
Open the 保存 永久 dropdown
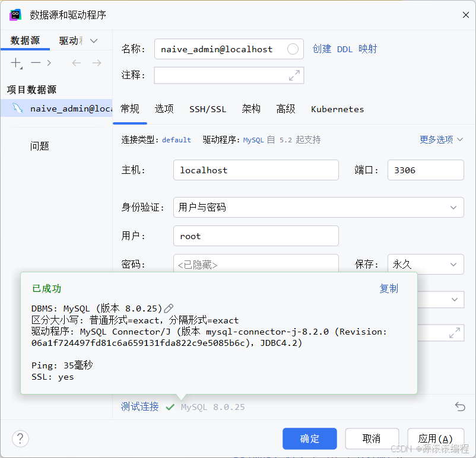(x=426, y=264)
